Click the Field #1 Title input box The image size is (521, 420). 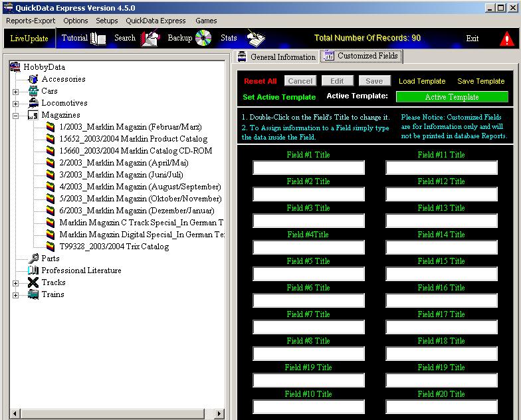[x=308, y=168]
